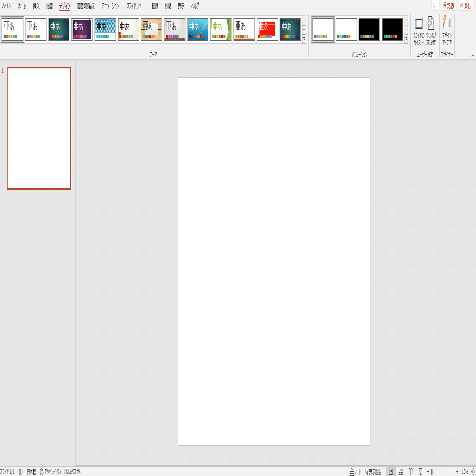The image size is (476, 476).
Task: Open the スライドのサイズ slide size menu
Action: 418,31
